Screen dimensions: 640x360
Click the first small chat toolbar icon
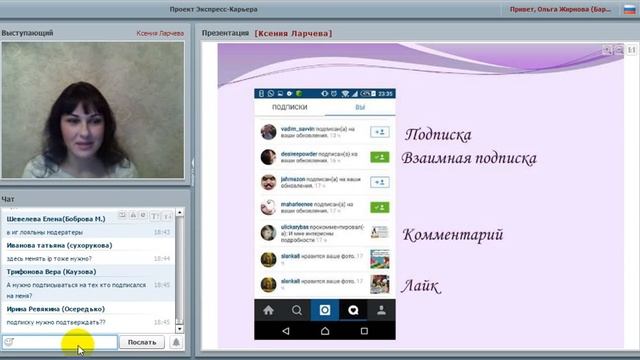point(122,215)
